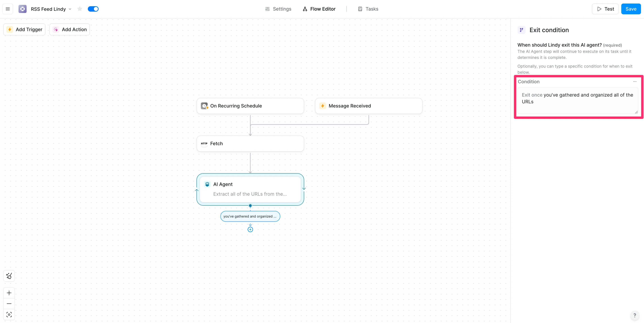The width and height of the screenshot is (644, 323).
Task: Click the magic wand tidy-up icon
Action: click(x=9, y=276)
